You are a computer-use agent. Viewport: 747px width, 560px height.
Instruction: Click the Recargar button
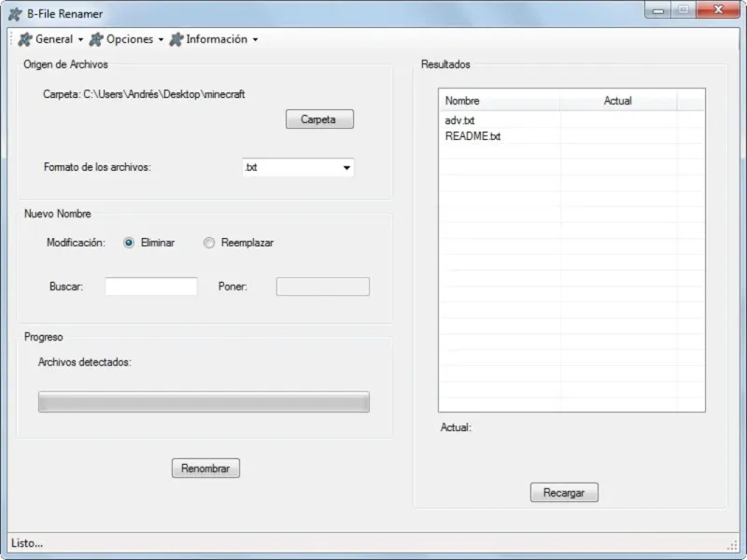[x=564, y=493]
